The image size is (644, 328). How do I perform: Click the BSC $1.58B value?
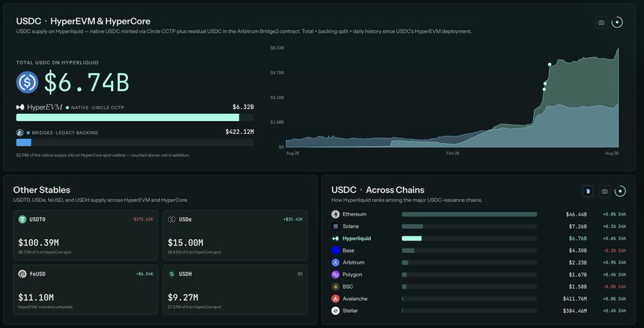point(578,286)
